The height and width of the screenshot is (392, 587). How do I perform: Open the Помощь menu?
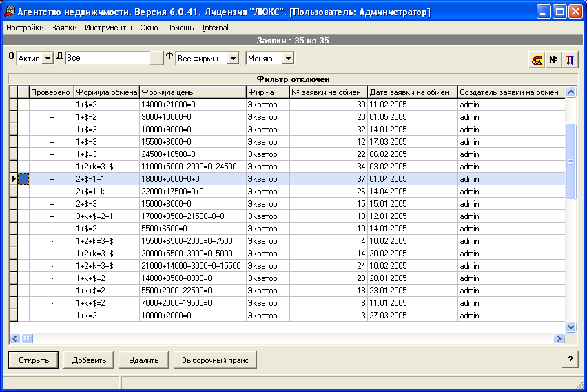tap(180, 28)
